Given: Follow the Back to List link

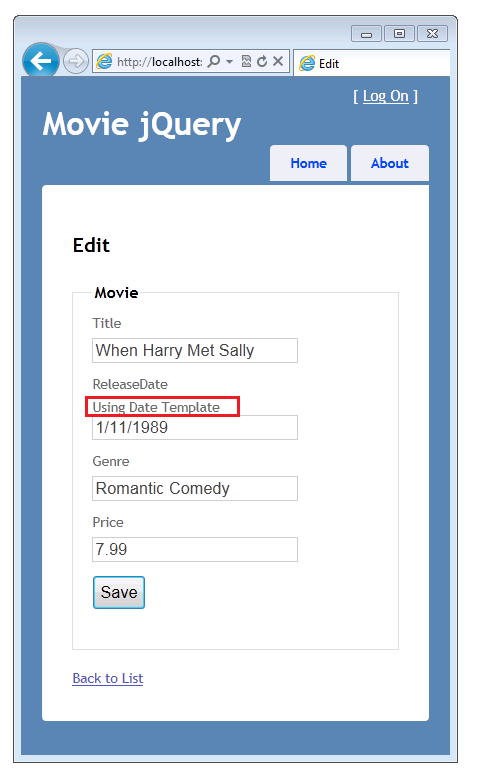Looking at the screenshot, I should click(x=108, y=679).
